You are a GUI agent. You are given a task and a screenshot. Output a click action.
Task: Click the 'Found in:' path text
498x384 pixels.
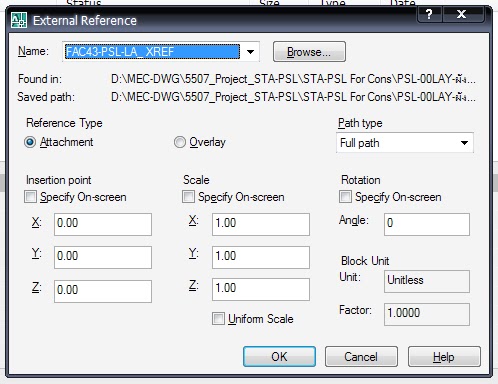coord(293,79)
